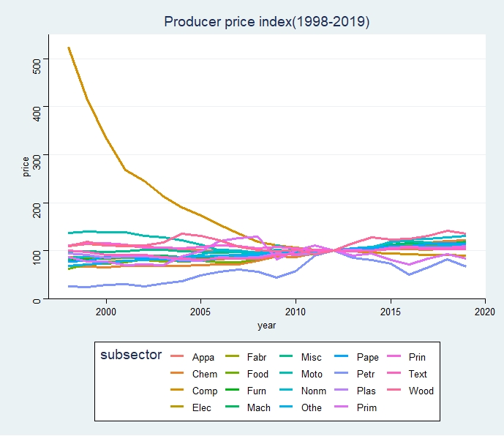Click the 2020 x-axis tick label
This screenshot has height=436, width=504.
click(x=484, y=312)
